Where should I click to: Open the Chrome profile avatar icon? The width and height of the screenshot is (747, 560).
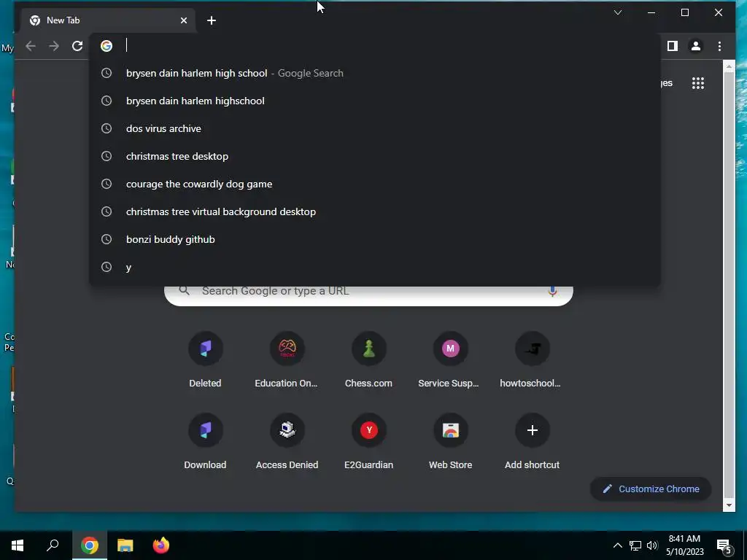[695, 46]
